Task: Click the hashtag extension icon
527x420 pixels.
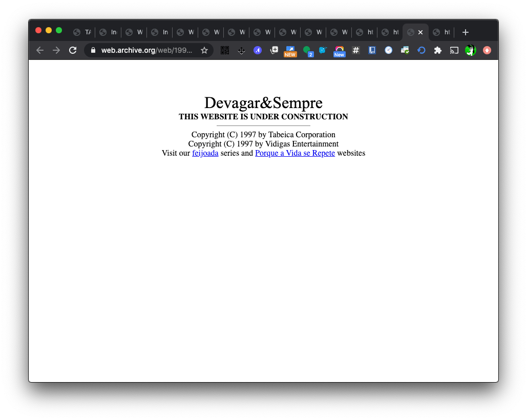Action: [x=356, y=50]
